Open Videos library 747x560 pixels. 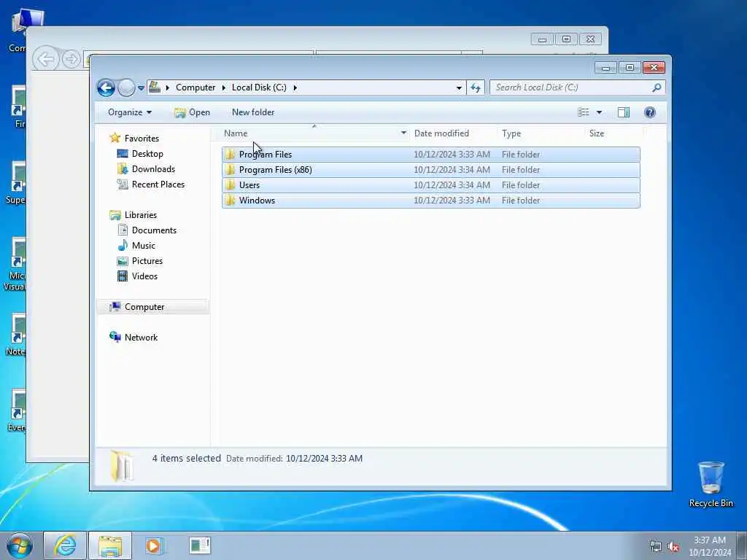click(144, 276)
